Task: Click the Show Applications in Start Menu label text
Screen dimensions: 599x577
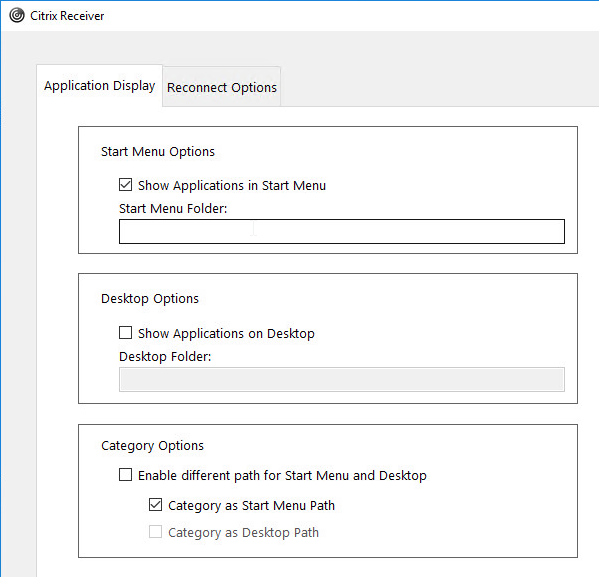Action: pyautogui.click(x=232, y=186)
